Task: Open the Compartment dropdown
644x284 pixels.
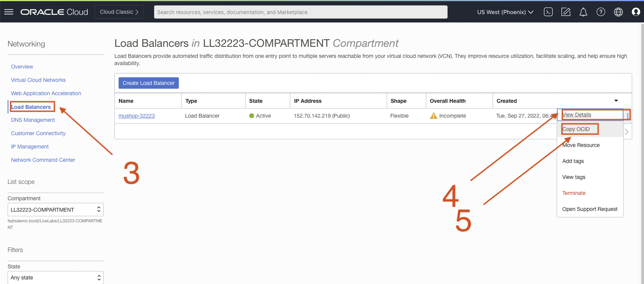Action: [x=56, y=210]
